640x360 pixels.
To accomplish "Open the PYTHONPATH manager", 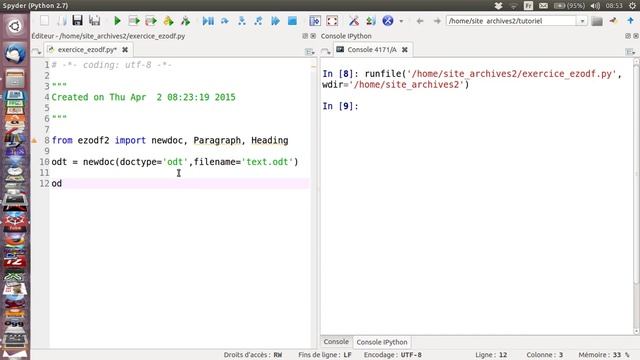I will [x=371, y=20].
